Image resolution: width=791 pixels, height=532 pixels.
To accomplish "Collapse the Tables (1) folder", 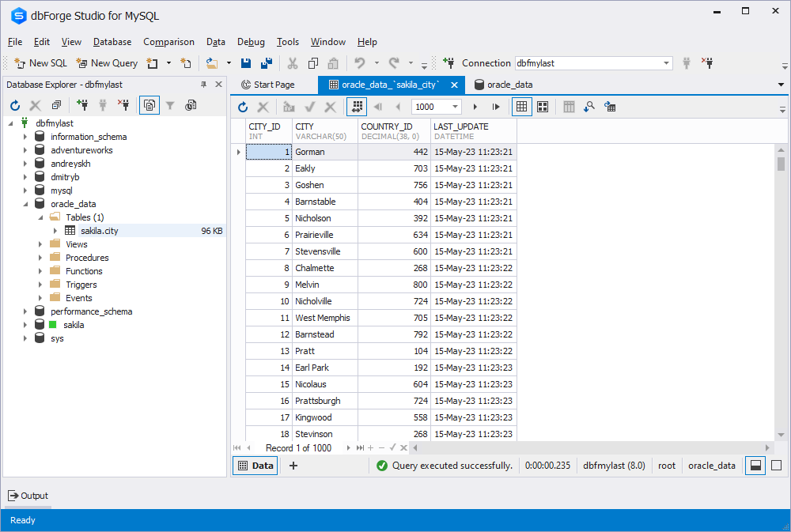I will click(x=40, y=218).
